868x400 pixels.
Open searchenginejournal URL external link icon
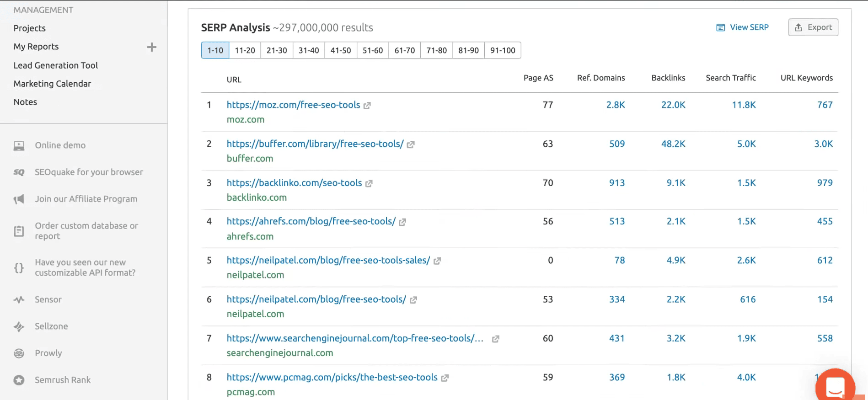(x=495, y=339)
